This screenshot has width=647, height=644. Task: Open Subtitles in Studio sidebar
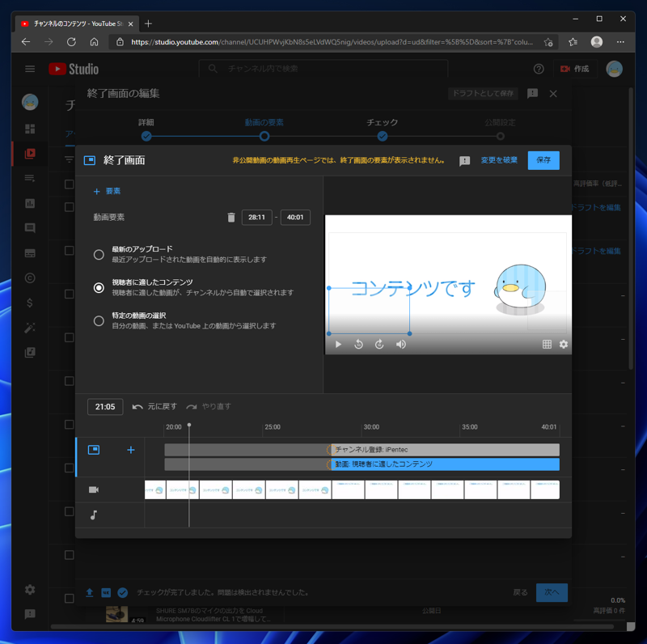pos(30,253)
